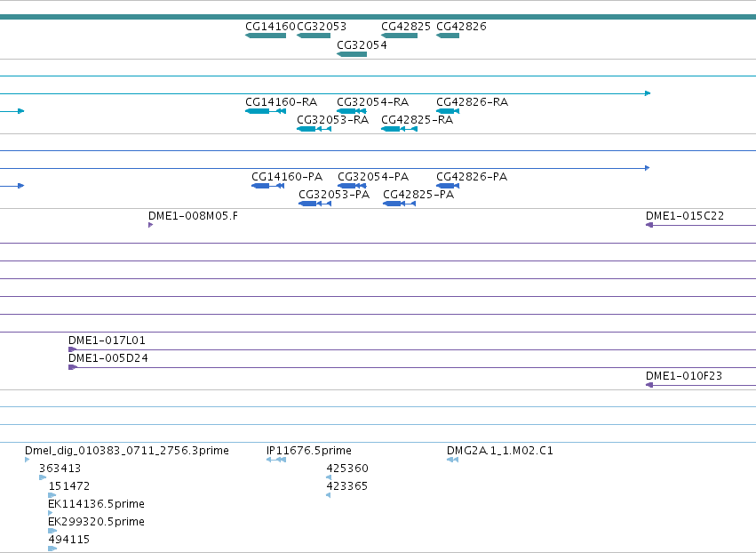This screenshot has width=756, height=553.
Task: Select the 425360 EST marker
Action: [329, 477]
